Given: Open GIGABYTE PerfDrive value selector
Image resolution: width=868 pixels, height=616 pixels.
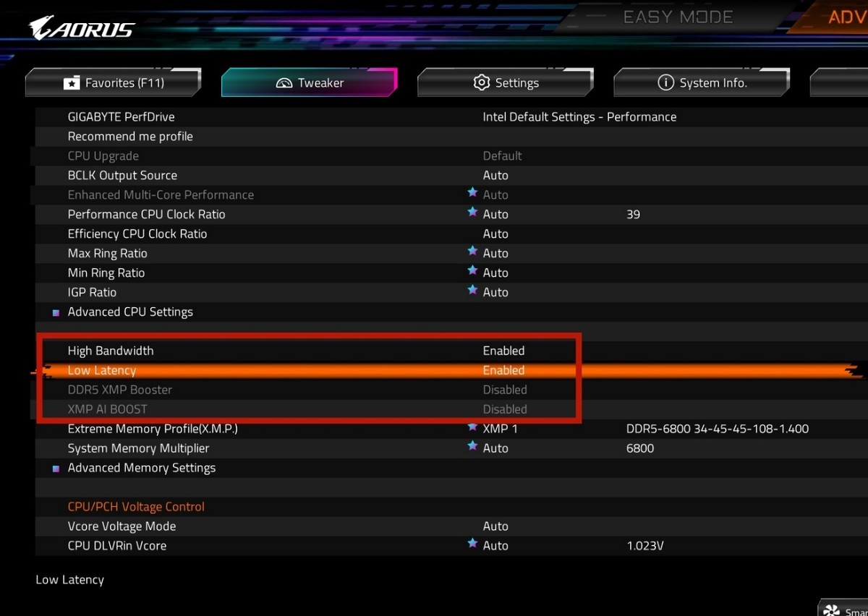Looking at the screenshot, I should [x=579, y=116].
